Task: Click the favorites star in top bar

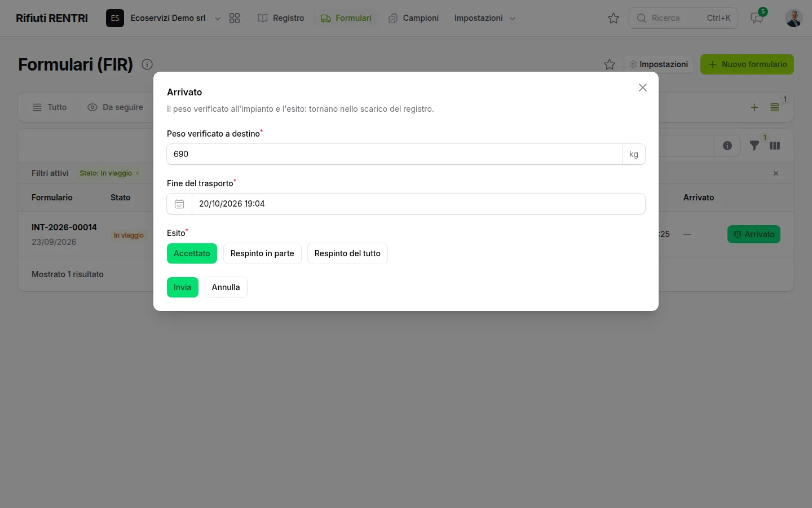Action: coord(614,18)
